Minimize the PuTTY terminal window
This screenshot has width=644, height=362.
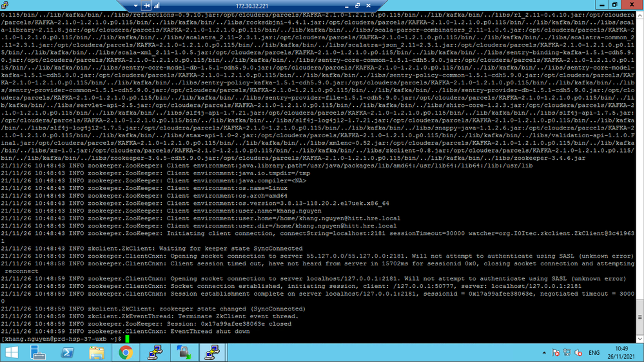(601, 5)
